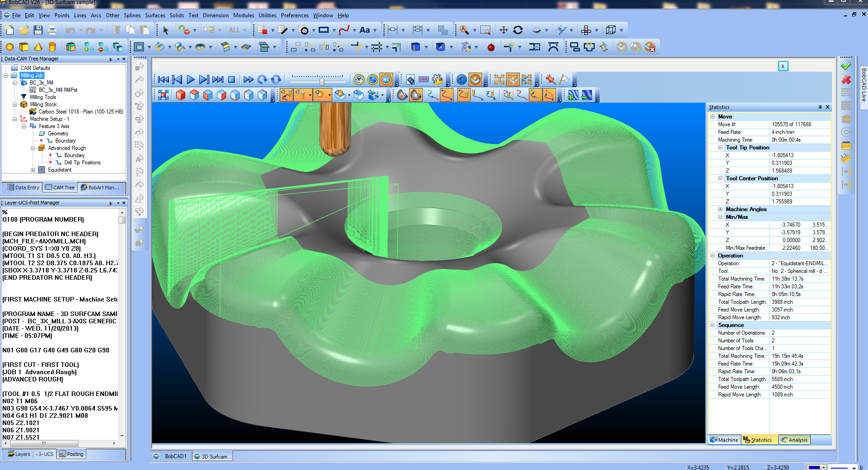This screenshot has width=868, height=470.
Task: Click the Save file icon
Action: pyautogui.click(x=38, y=30)
